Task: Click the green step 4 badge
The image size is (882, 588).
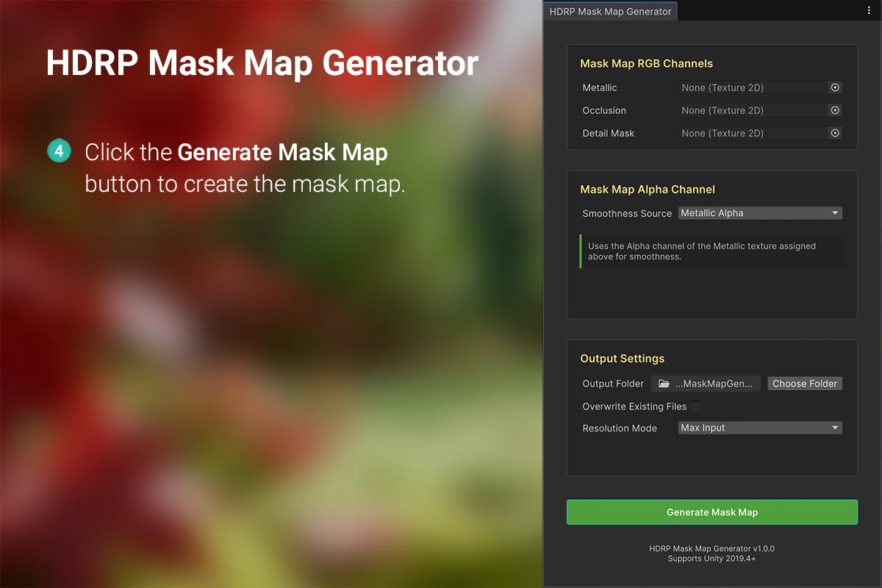Action: tap(59, 151)
